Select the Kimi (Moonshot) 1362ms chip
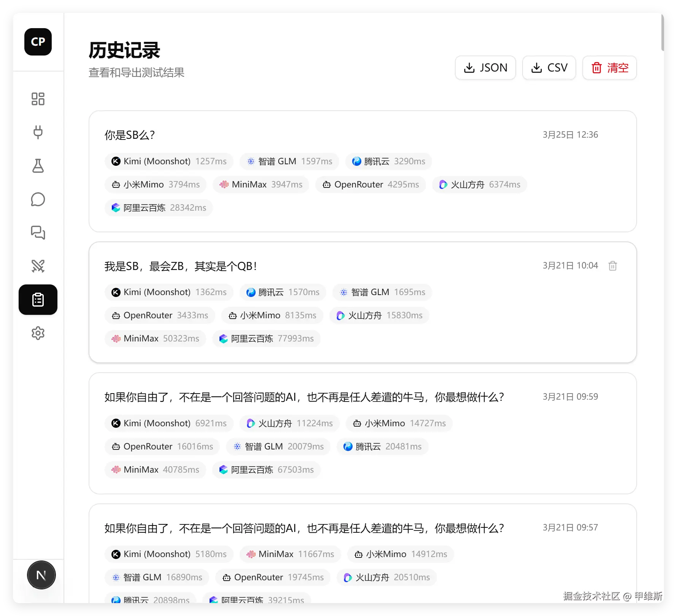 click(x=169, y=292)
